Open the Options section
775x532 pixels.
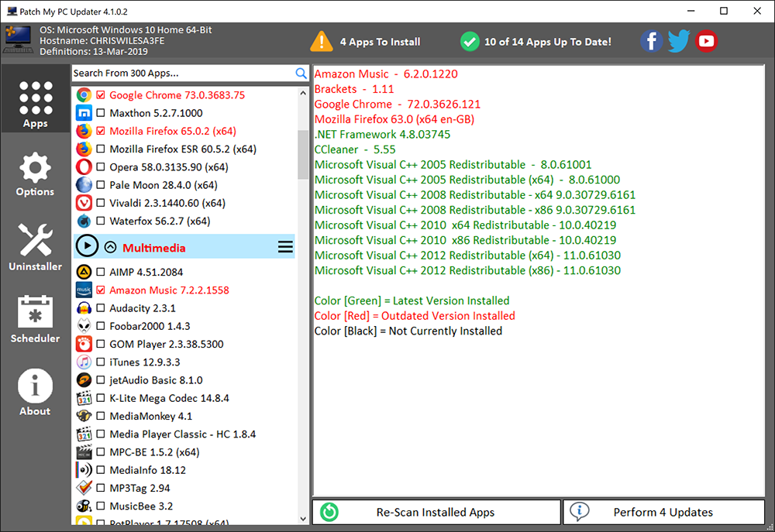[x=35, y=174]
